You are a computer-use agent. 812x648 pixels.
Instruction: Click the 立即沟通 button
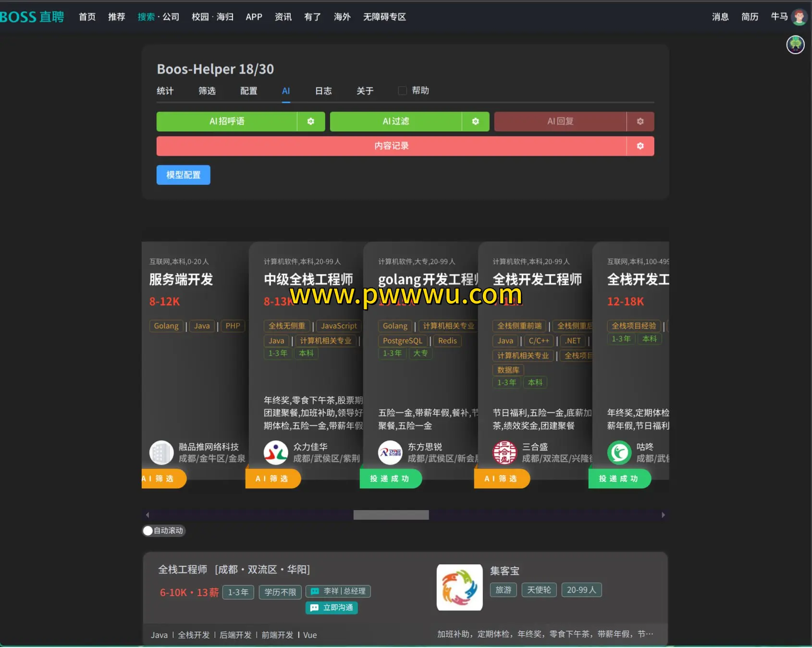[x=332, y=608]
